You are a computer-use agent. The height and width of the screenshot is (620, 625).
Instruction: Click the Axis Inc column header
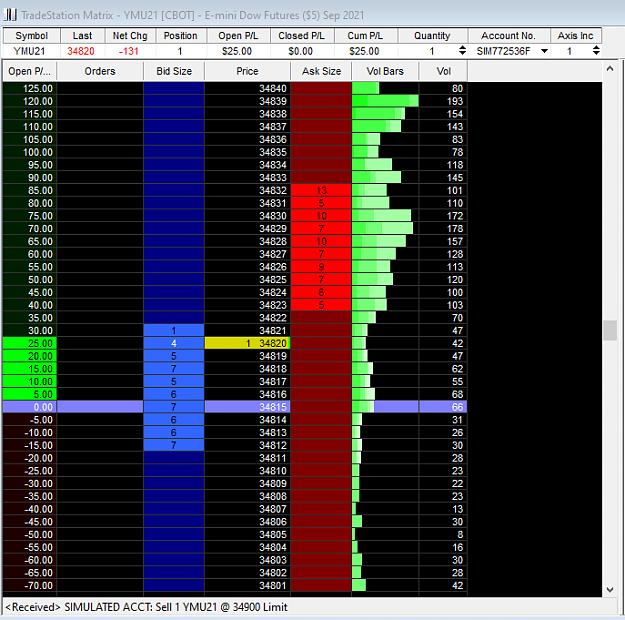(x=576, y=36)
